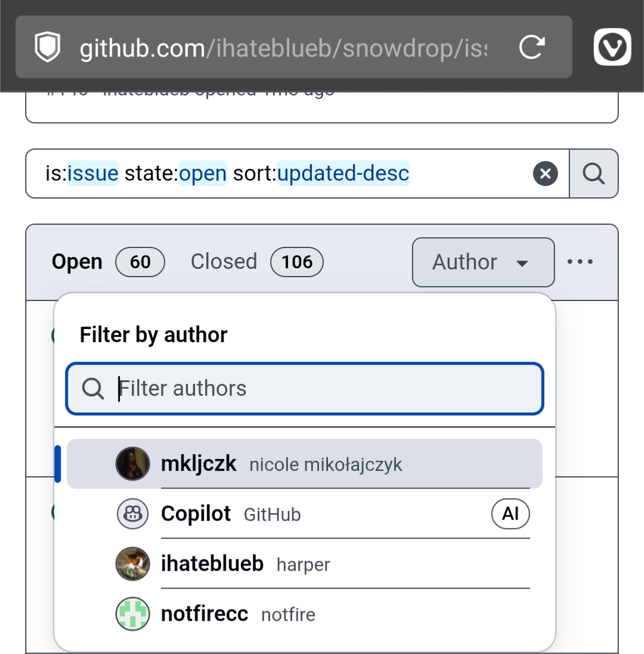Switch to Closed issues tab
644x654 pixels.
coord(257,262)
